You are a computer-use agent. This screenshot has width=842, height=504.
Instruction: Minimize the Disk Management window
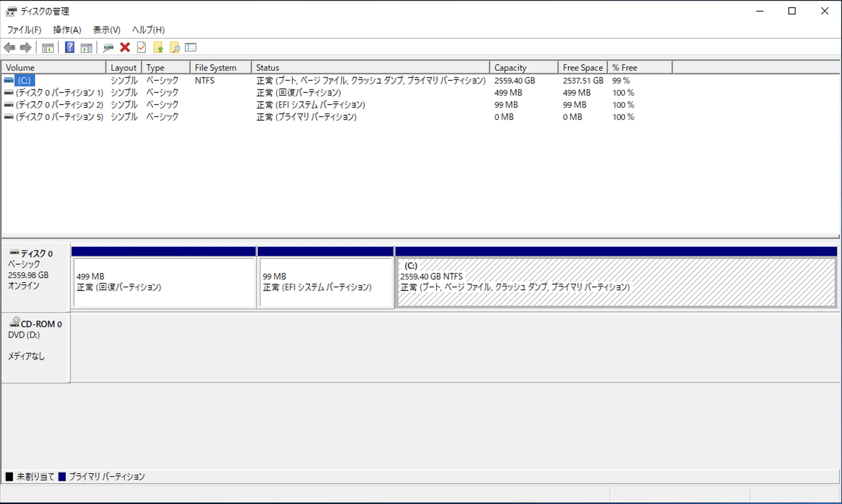click(x=760, y=11)
